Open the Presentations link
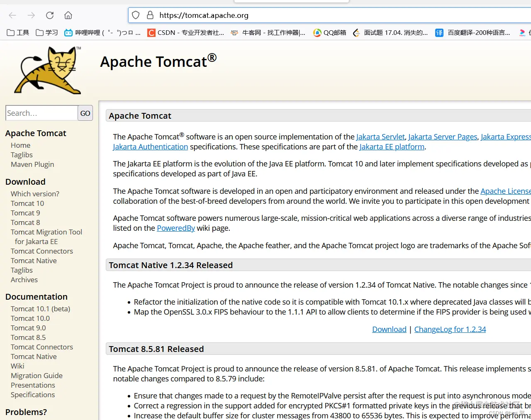This screenshot has width=531, height=420. 33,385
